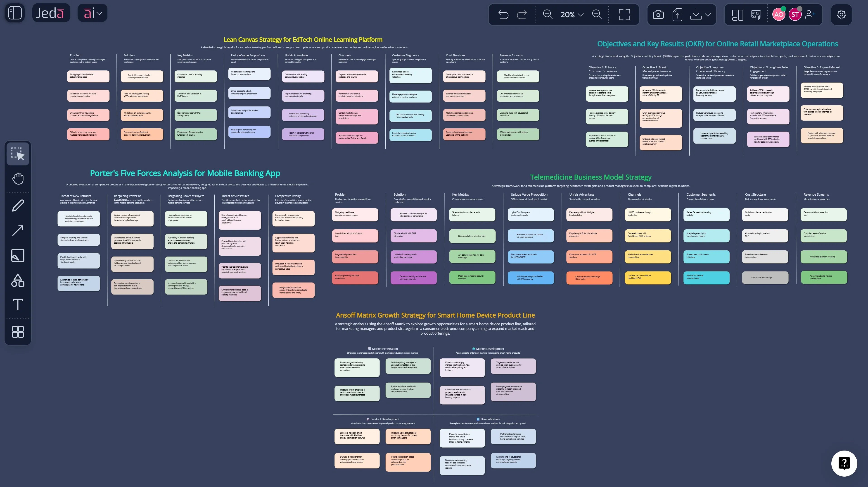Capture the board with the camera icon
Image resolution: width=868 pixels, height=487 pixels.
click(658, 14)
